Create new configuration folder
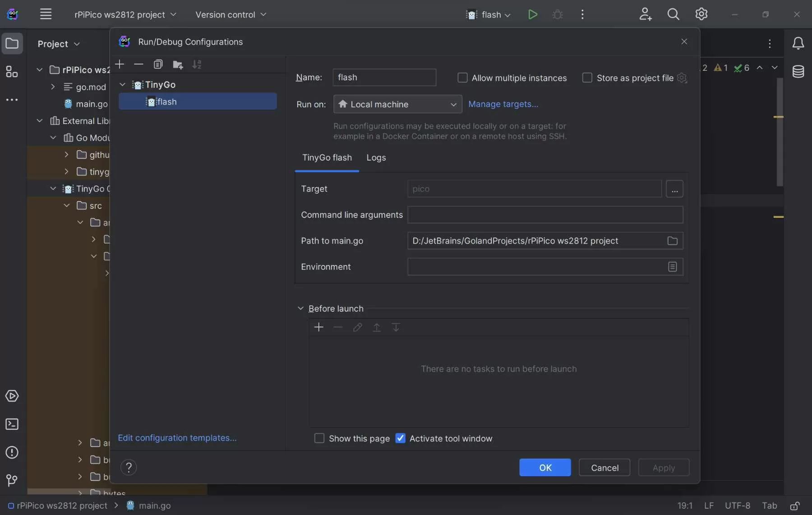The width and height of the screenshot is (812, 515). (178, 64)
